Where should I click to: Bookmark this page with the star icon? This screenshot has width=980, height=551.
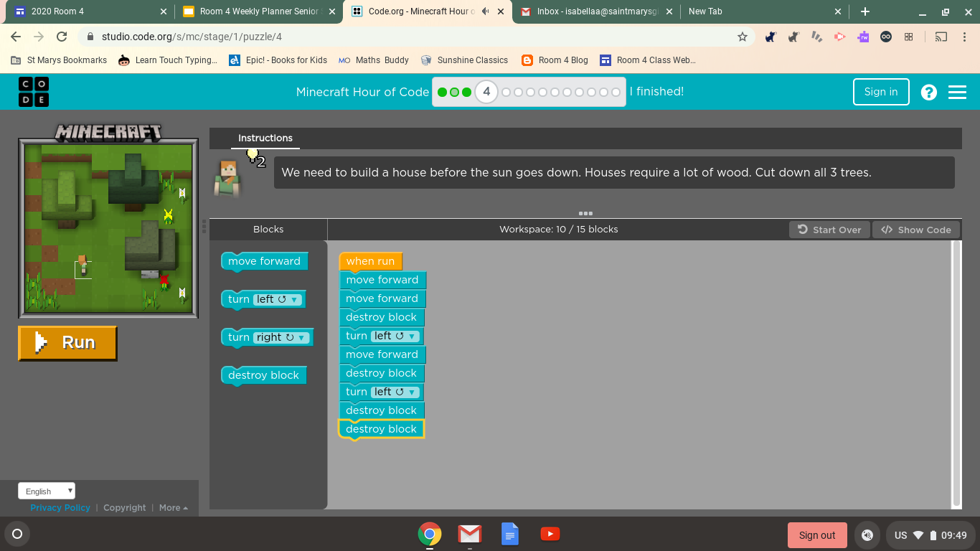(743, 37)
